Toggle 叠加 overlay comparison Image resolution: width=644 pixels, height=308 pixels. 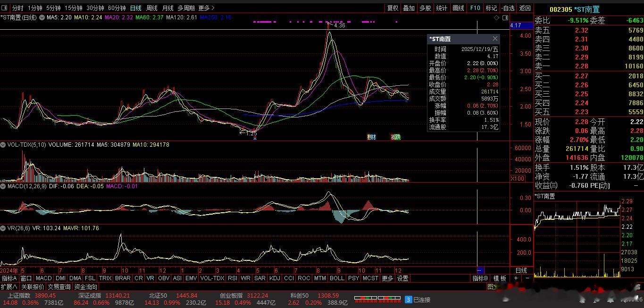click(x=409, y=8)
